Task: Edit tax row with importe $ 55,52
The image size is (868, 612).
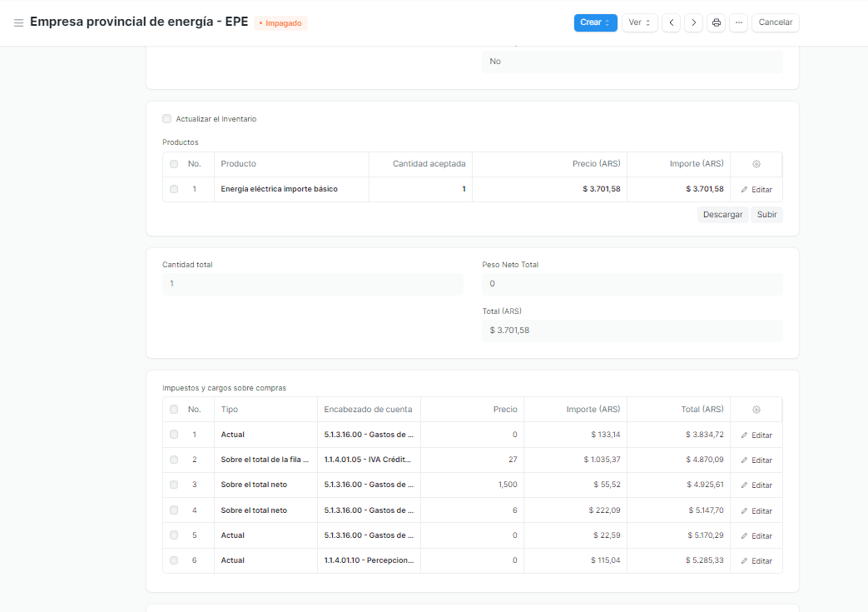Action: (756, 485)
